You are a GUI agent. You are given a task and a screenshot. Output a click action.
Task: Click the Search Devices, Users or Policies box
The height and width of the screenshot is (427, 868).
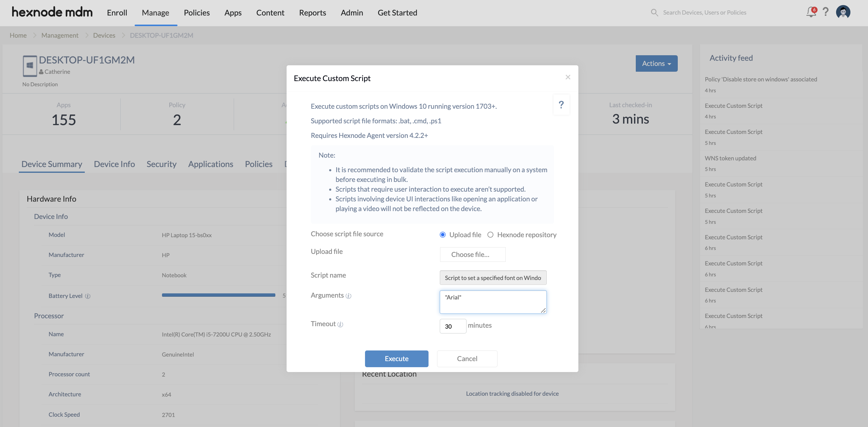pyautogui.click(x=704, y=12)
